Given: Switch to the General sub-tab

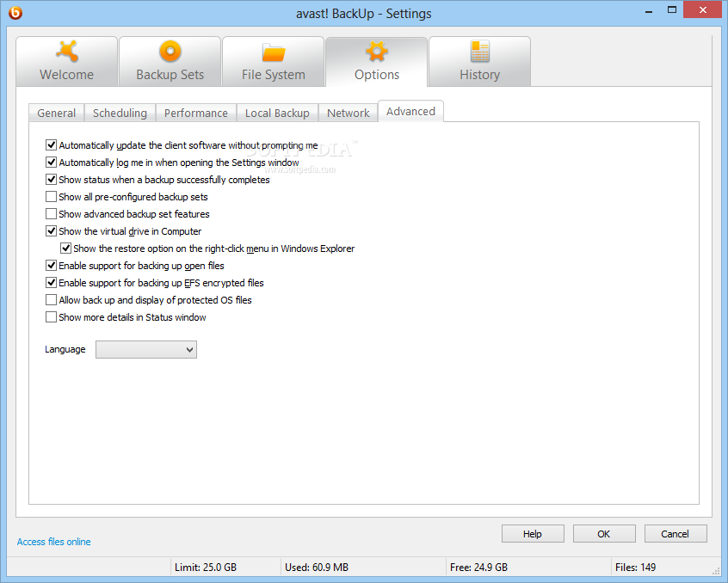Looking at the screenshot, I should pyautogui.click(x=56, y=114).
